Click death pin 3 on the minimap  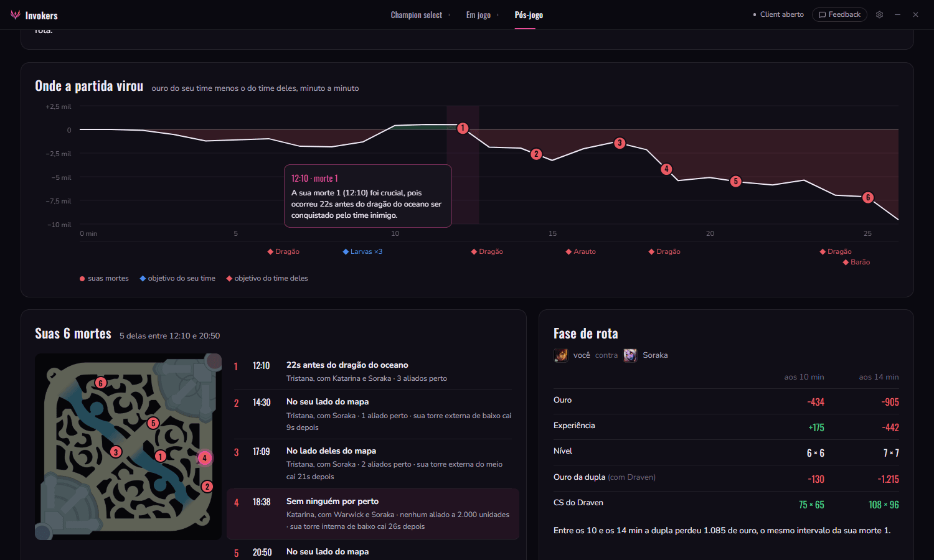pos(116,452)
